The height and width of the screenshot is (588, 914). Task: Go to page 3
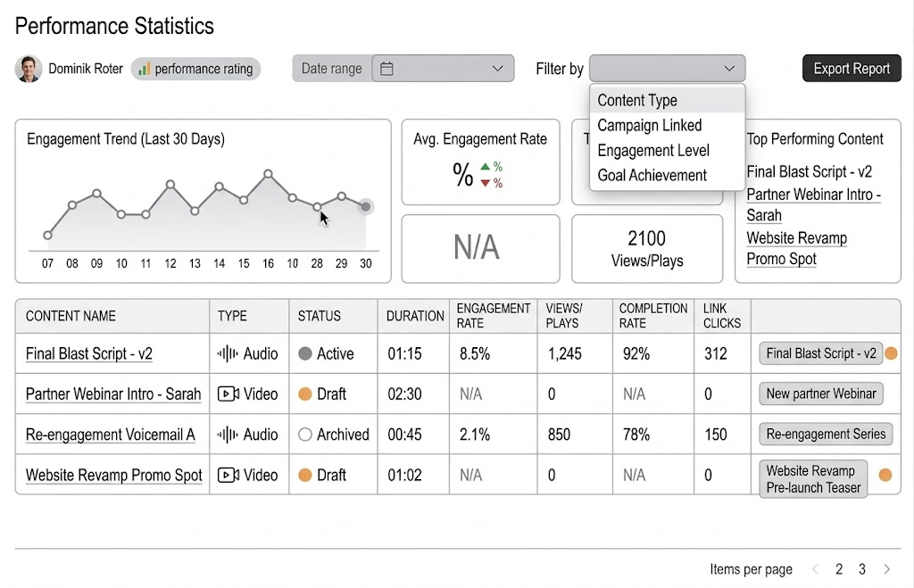(x=862, y=569)
